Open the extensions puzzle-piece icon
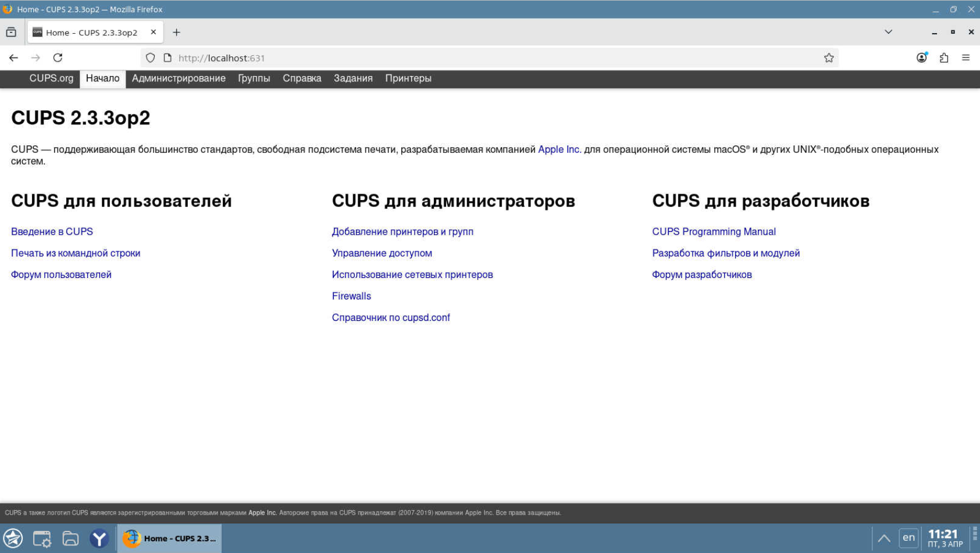Screen dimensions: 980x553 [x=943, y=58]
